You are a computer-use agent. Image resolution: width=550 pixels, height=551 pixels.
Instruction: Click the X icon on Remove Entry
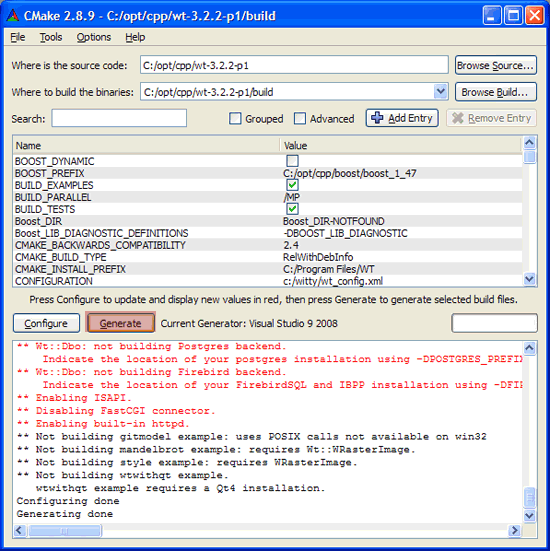(458, 118)
